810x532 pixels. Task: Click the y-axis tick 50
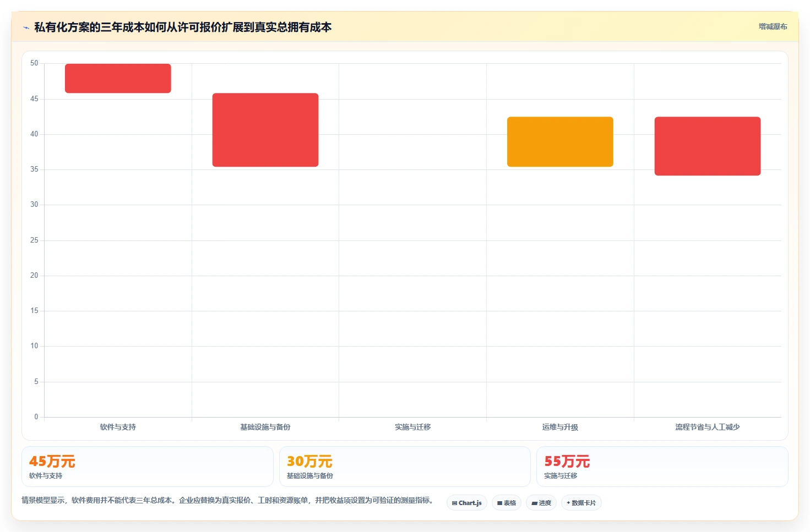34,63
